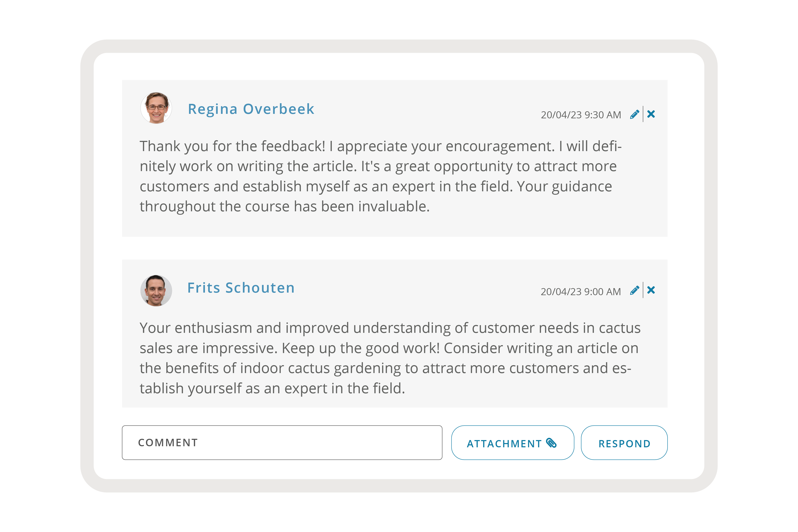The width and height of the screenshot is (798, 532).
Task: Click the 9:00 AM timestamp
Action: point(581,292)
